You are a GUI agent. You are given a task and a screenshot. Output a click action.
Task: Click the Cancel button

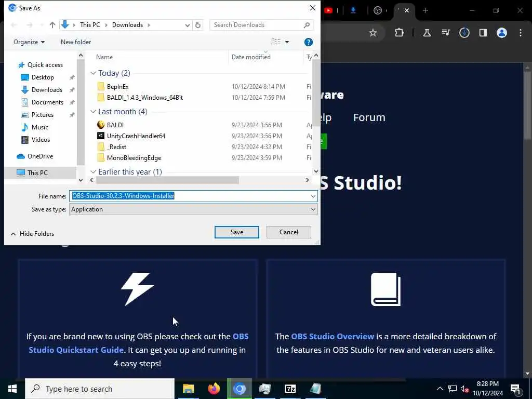click(289, 232)
